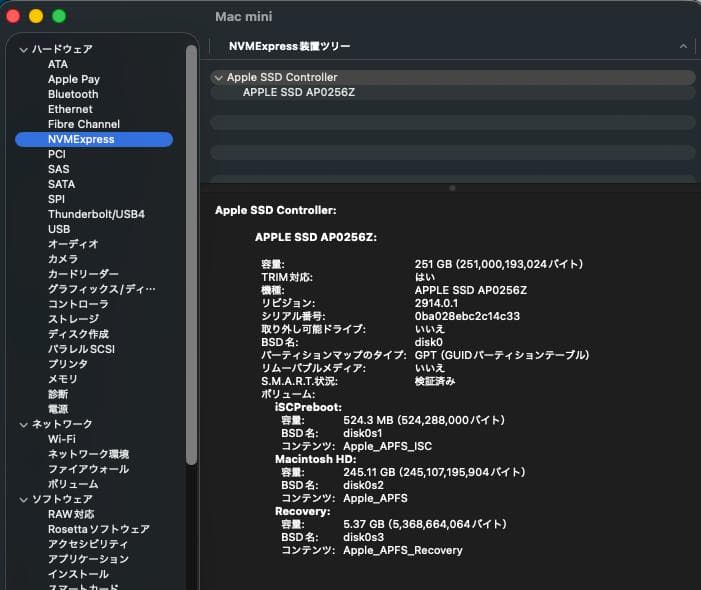Image resolution: width=701 pixels, height=590 pixels.
Task: Select コントローラ in the sidebar
Action: (78, 304)
